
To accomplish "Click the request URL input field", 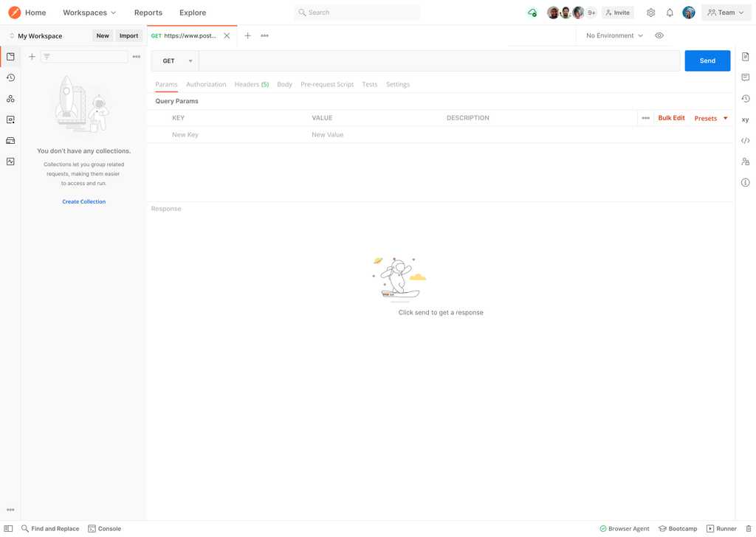I will point(439,60).
